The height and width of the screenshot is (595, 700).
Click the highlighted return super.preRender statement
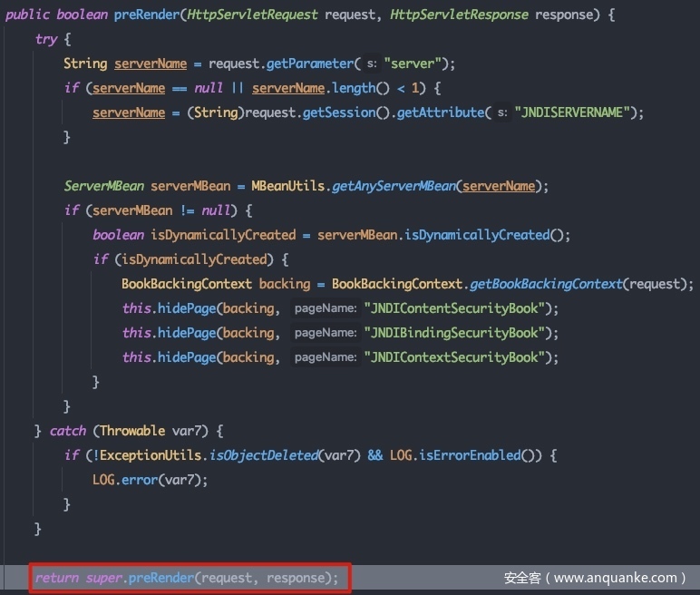(x=187, y=578)
